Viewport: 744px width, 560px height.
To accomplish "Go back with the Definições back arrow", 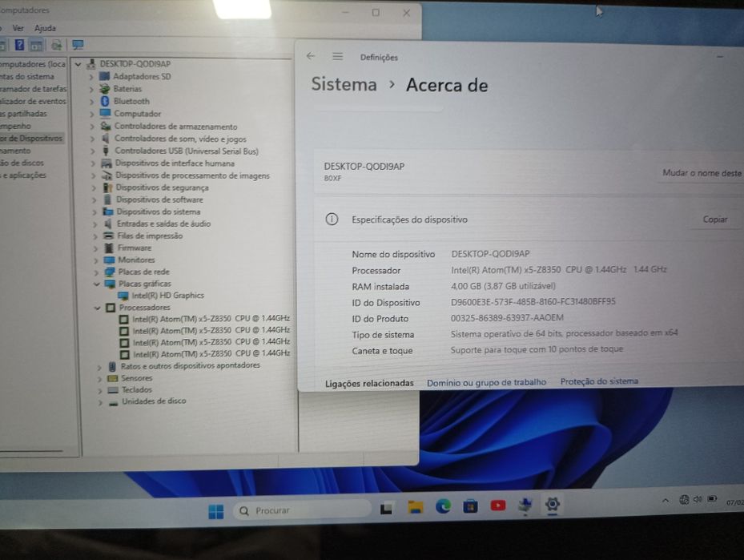I will coord(311,56).
